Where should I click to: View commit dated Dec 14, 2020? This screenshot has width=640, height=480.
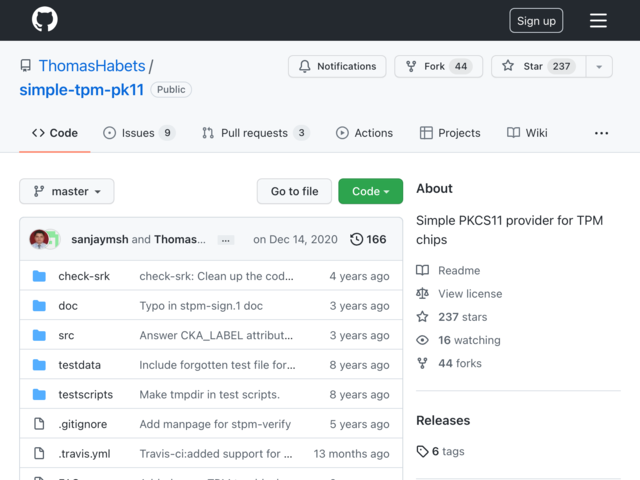295,239
